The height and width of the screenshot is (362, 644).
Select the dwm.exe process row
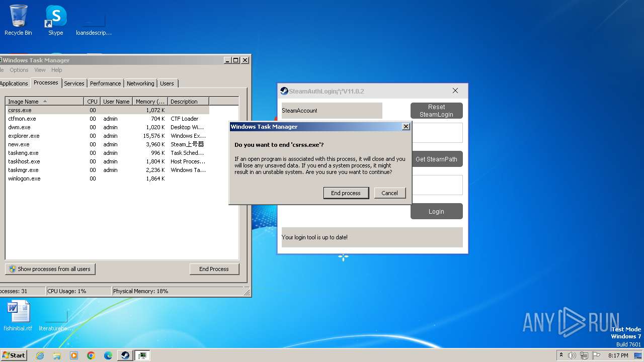107,127
